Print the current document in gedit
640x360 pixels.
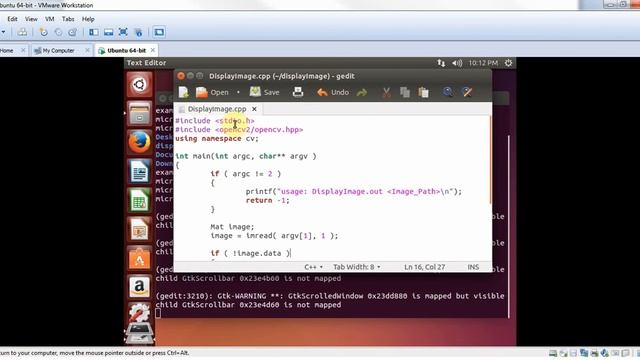pos(298,92)
